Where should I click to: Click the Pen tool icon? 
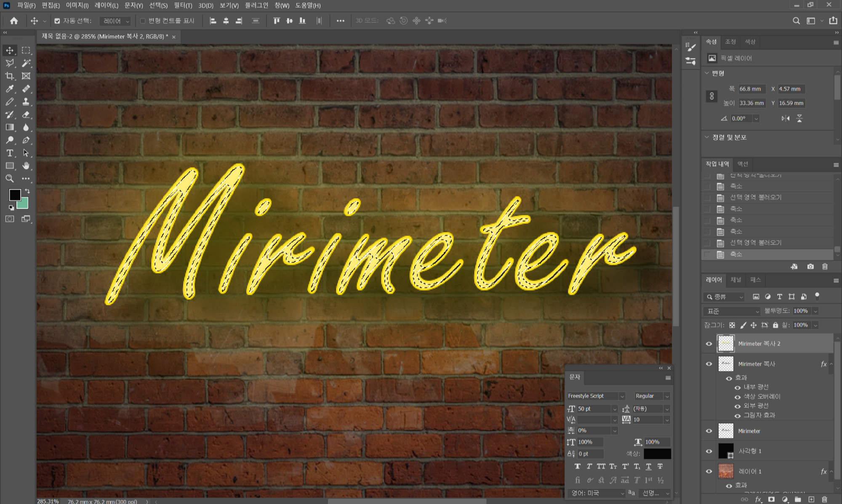point(26,140)
